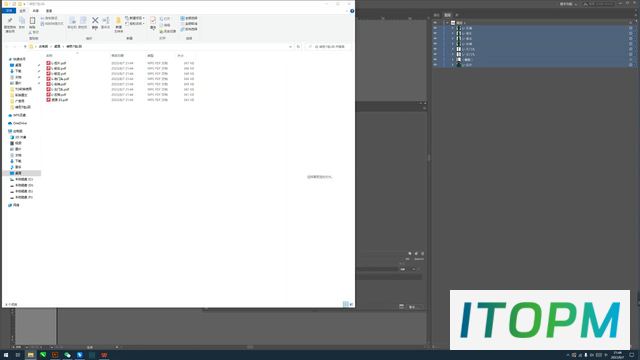The width and height of the screenshot is (640, 360).
Task: Open Illustrator from the Windows taskbar
Action: pyautogui.click(x=55, y=355)
